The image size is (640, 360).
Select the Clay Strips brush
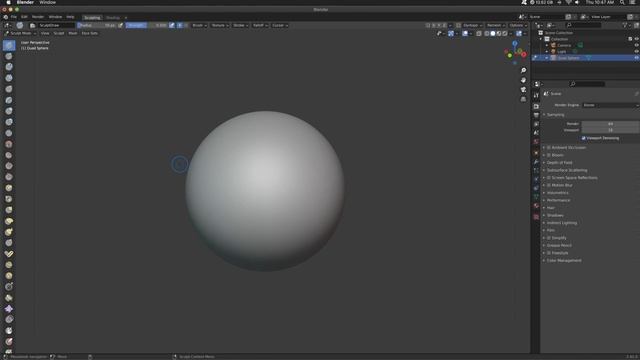[x=9, y=78]
